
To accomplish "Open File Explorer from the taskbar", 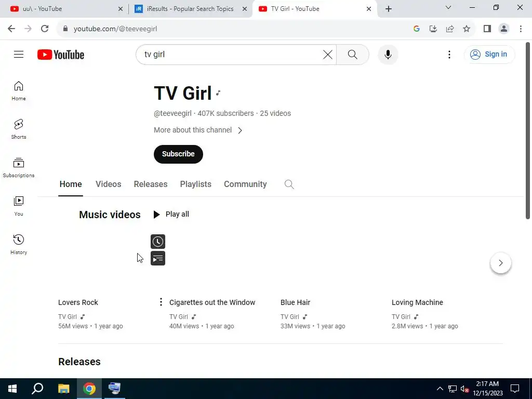I will click(x=63, y=389).
